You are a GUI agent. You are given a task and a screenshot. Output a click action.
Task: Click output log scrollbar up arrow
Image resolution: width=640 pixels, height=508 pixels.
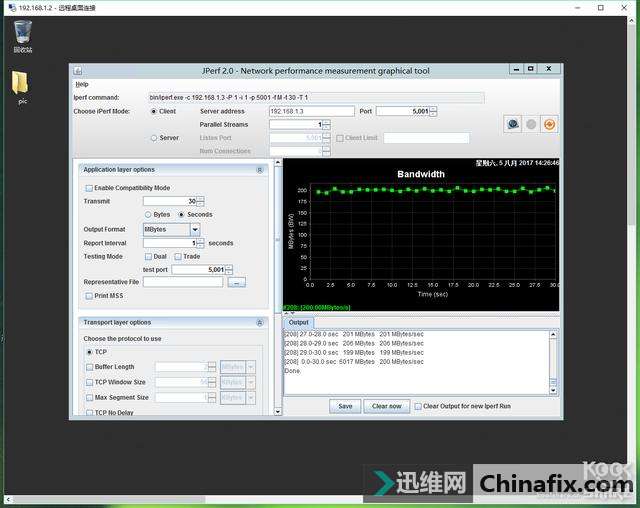tap(553, 335)
